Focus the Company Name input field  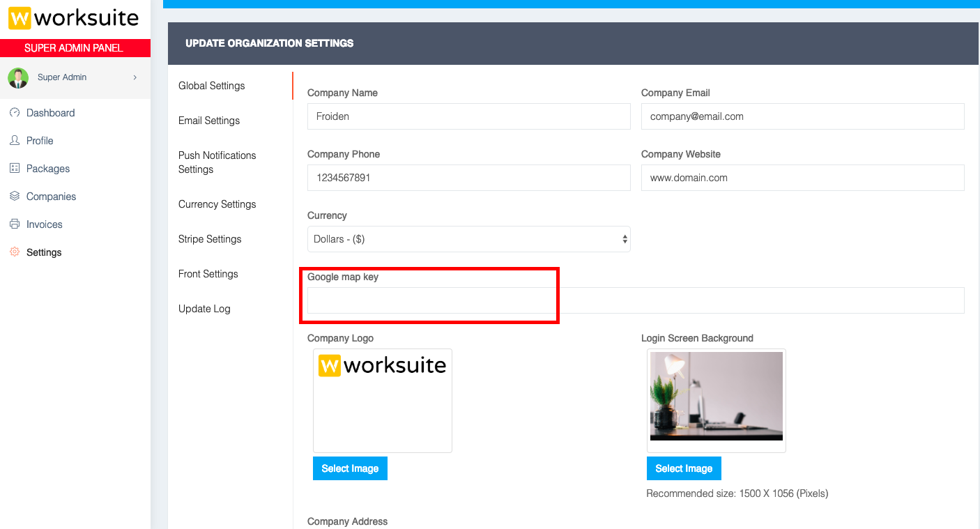[x=468, y=116]
